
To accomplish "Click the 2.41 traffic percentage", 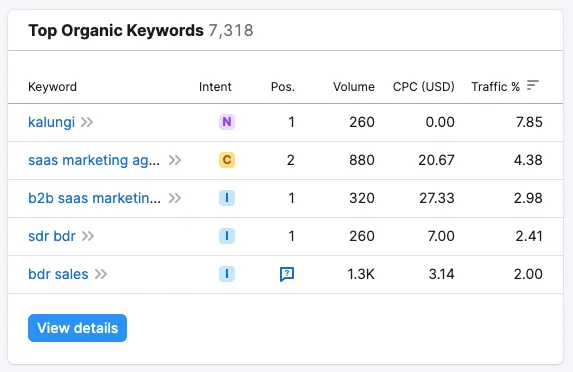I will (x=529, y=236).
